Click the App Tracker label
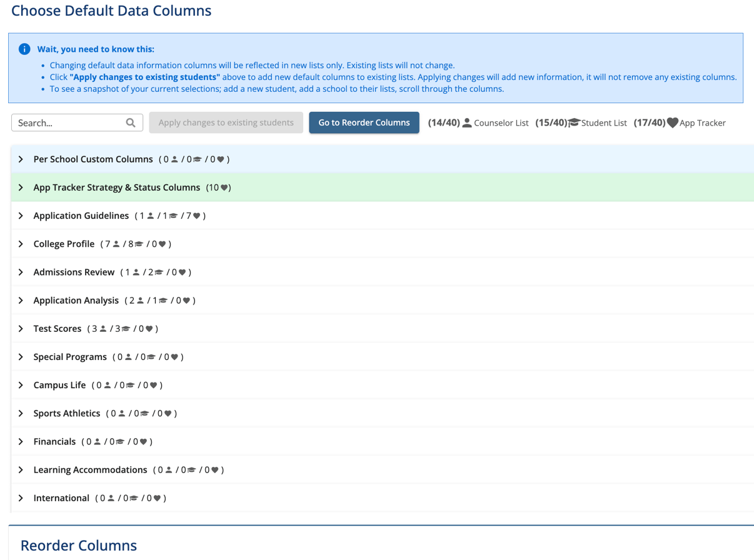This screenshot has height=560, width=754. 703,123
